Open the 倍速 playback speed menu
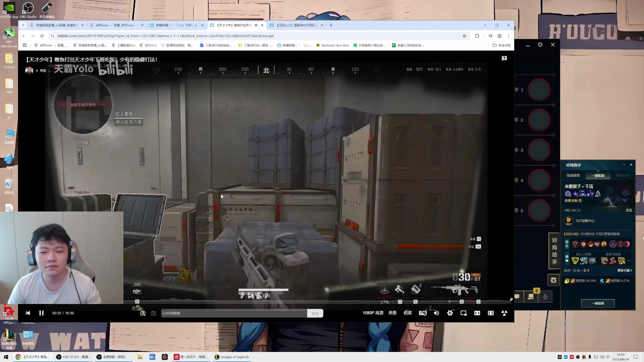The width and height of the screenshot is (644, 362). [x=408, y=313]
